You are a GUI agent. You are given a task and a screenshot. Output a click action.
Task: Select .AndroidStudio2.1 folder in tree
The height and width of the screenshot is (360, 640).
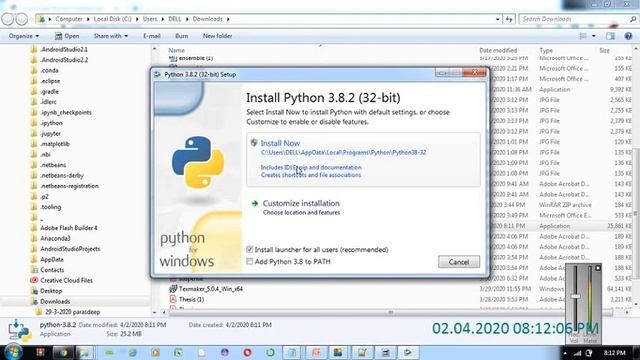pyautogui.click(x=64, y=49)
